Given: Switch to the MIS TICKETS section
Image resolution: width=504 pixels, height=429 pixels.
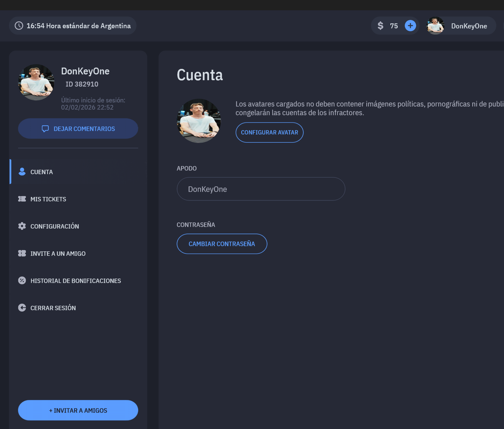Looking at the screenshot, I should point(48,199).
